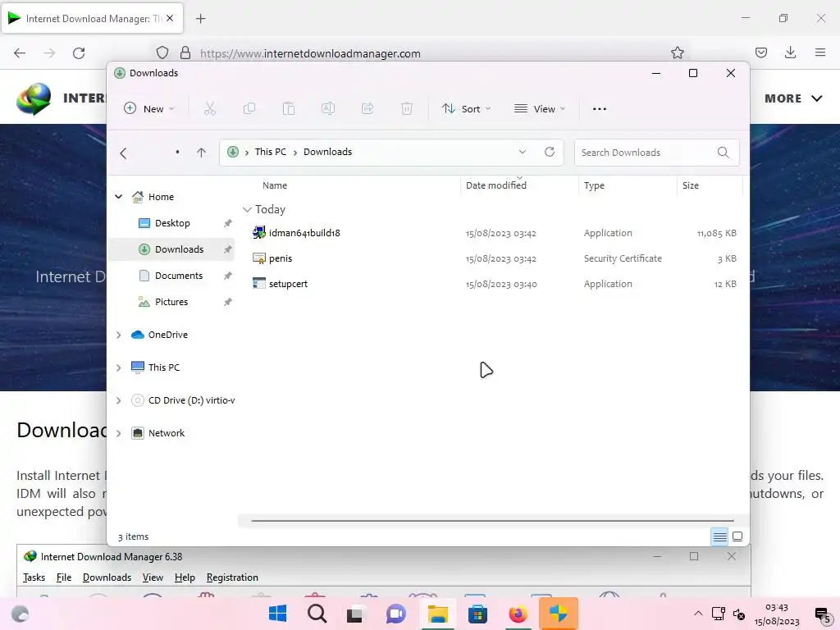Image resolution: width=840 pixels, height=630 pixels.
Task: Open File menu in IDM window
Action: tap(64, 577)
